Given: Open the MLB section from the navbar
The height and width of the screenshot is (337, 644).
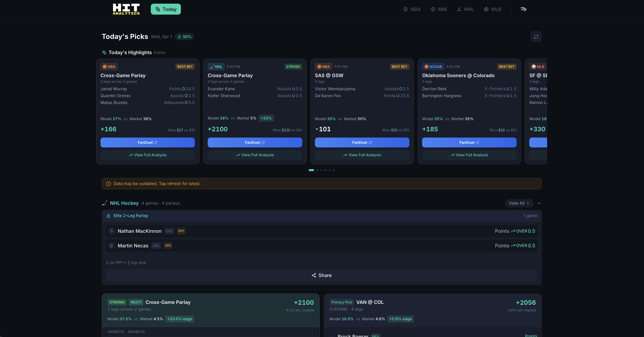Looking at the screenshot, I should click(x=493, y=9).
